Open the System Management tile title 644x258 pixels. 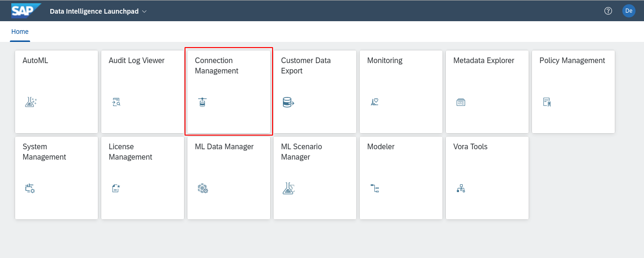[44, 152]
